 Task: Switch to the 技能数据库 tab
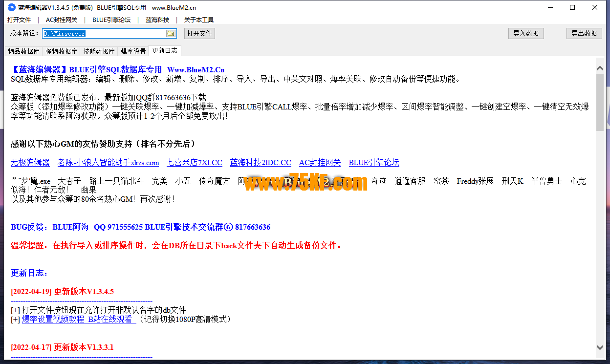[99, 51]
